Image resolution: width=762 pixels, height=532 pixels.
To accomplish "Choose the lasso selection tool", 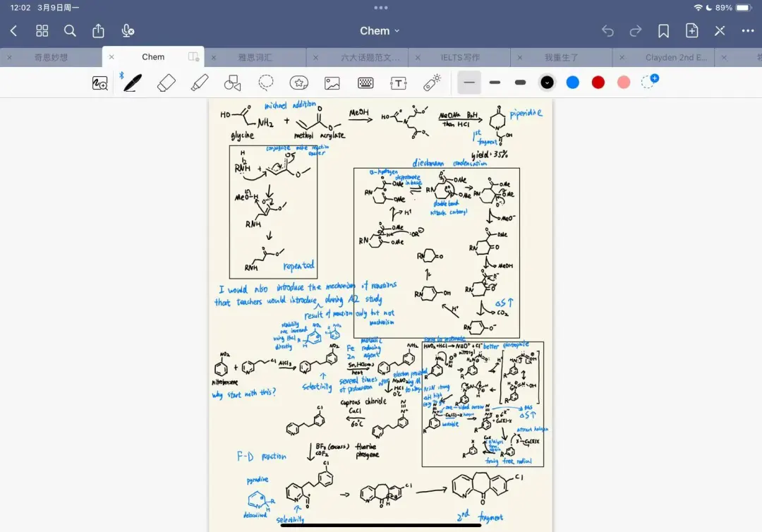I will [265, 83].
